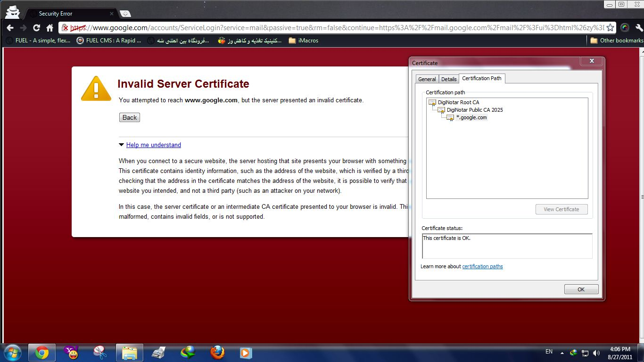The height and width of the screenshot is (362, 644).
Task: Open the Start menu
Action: [12, 352]
